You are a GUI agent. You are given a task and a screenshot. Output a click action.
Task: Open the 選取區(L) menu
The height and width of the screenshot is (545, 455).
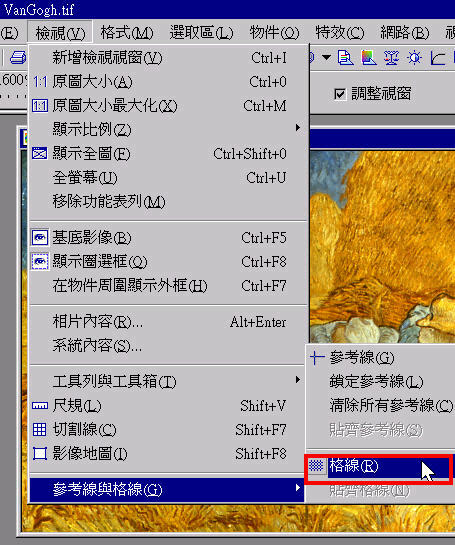[x=201, y=33]
